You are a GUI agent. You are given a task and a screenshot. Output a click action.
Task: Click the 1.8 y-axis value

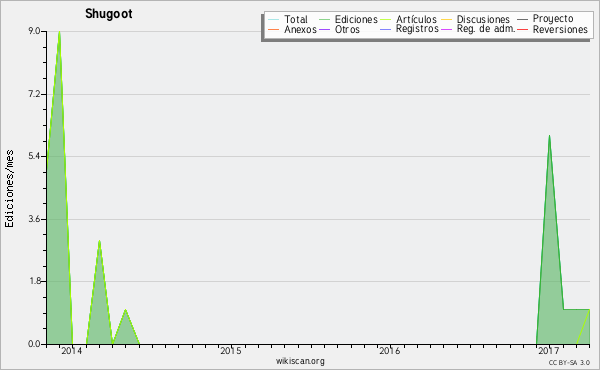pyautogui.click(x=34, y=281)
